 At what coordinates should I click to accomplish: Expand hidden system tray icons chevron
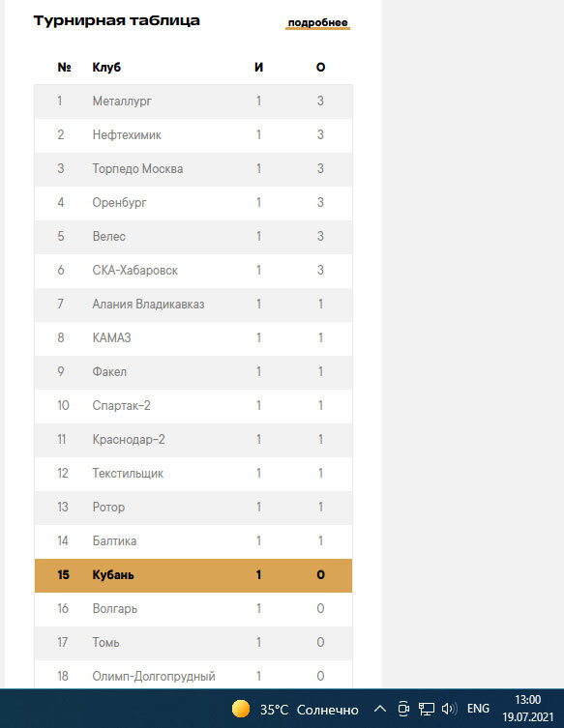tap(380, 709)
